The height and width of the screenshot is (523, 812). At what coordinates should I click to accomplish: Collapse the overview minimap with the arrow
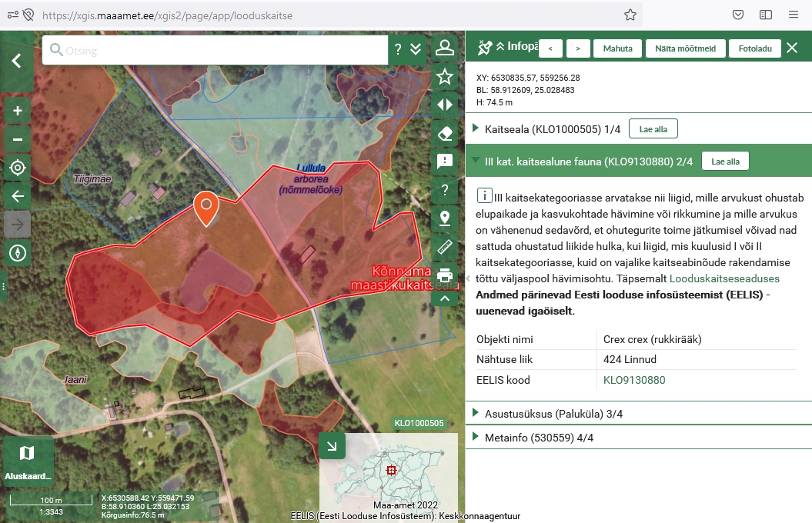[332, 446]
